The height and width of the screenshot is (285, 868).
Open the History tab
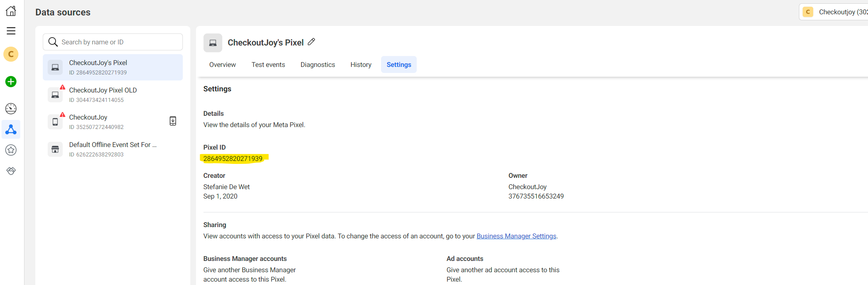click(x=361, y=65)
